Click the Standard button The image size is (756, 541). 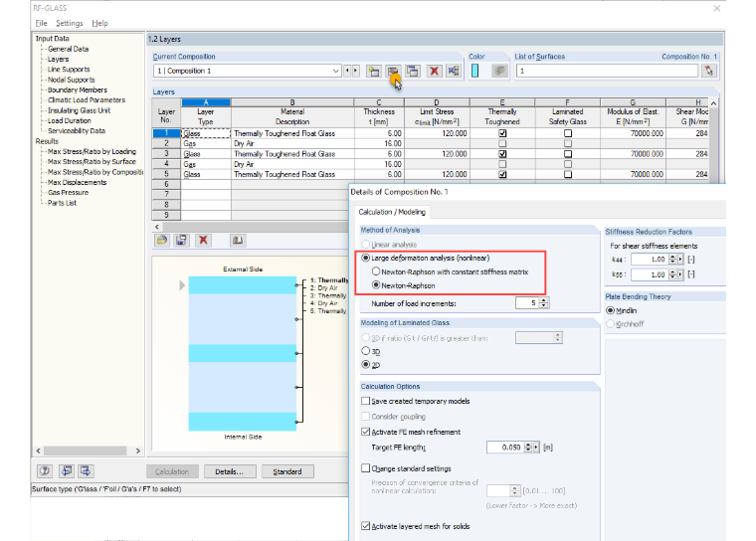tap(287, 471)
